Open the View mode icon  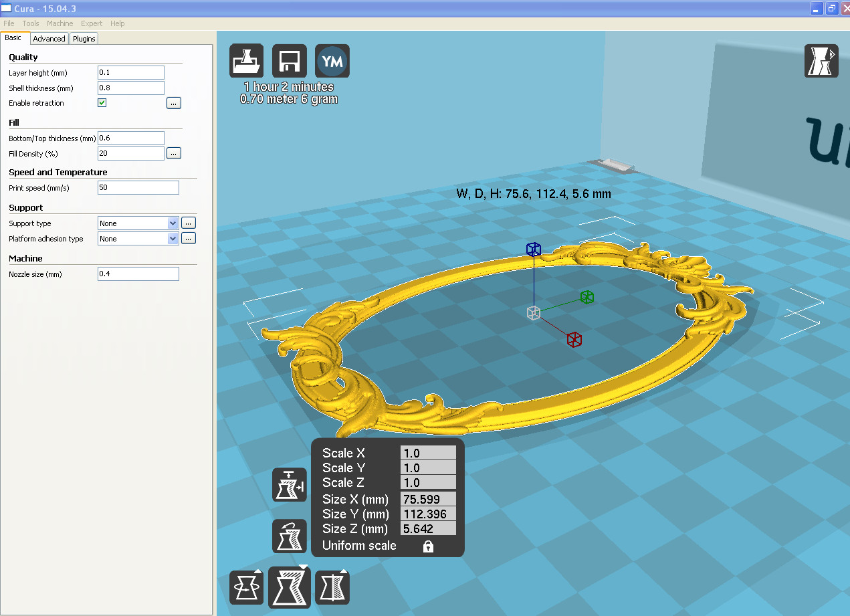pyautogui.click(x=821, y=61)
